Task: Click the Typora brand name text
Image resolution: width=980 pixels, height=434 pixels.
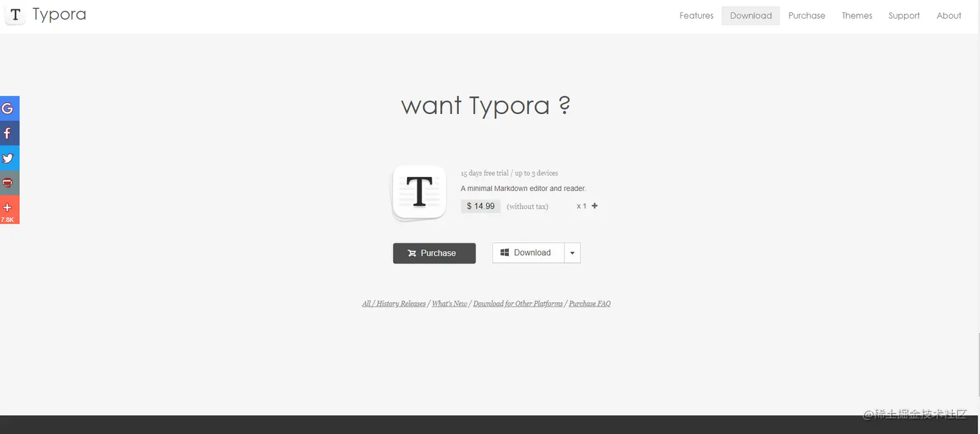Action: pyautogui.click(x=59, y=14)
